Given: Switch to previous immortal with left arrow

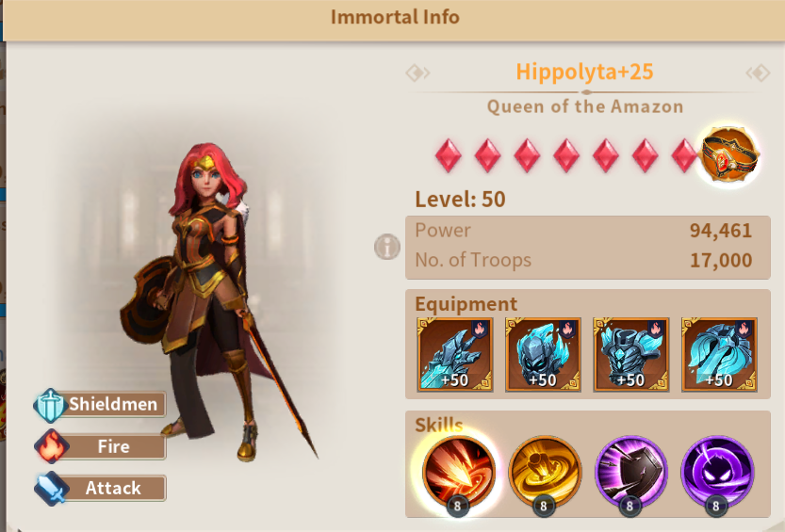Looking at the screenshot, I should point(417,73).
